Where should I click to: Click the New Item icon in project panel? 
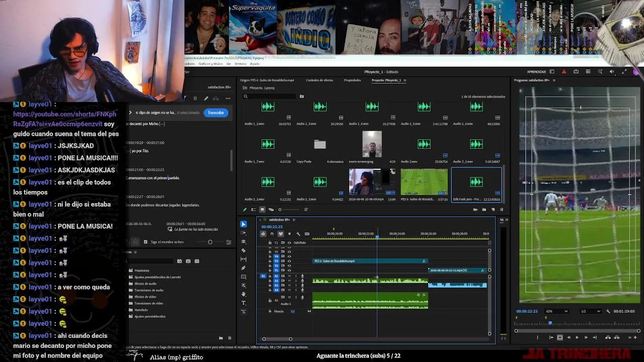point(493,210)
